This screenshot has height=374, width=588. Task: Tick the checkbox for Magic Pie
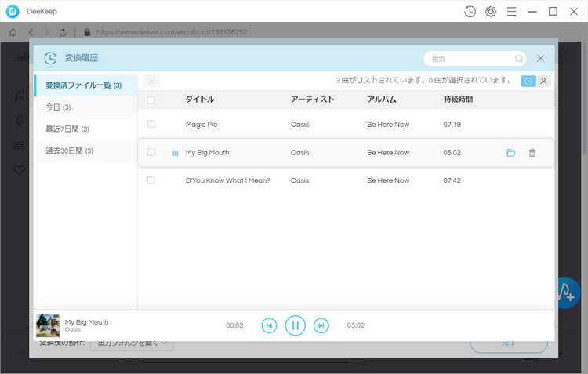(x=151, y=124)
